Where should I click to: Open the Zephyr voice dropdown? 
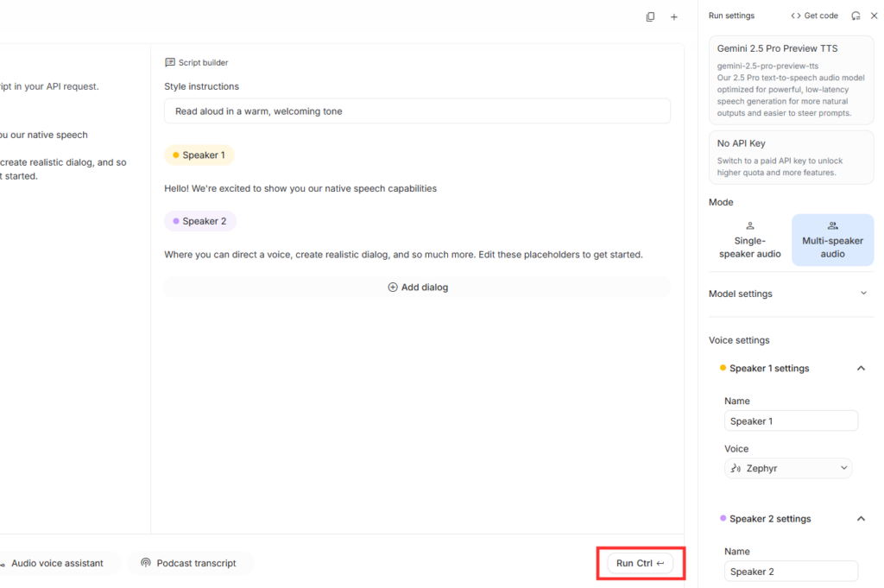788,468
